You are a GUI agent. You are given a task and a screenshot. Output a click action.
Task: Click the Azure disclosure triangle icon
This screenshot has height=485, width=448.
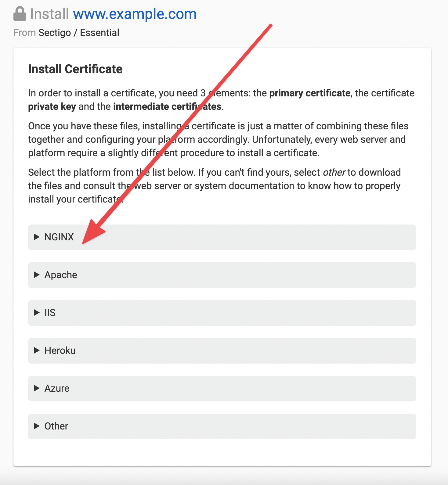[37, 388]
